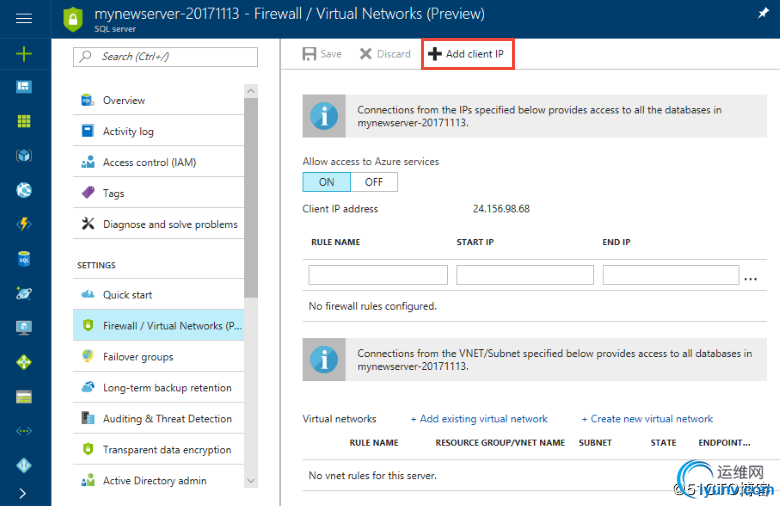Set Allow access to Azure services OFF
Viewport: 780px width, 506px height.
point(374,182)
